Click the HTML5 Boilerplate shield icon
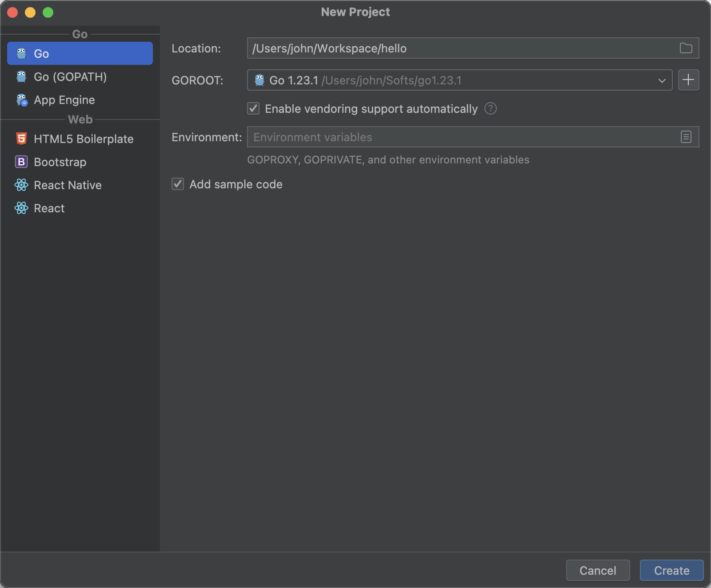711x588 pixels. point(21,139)
